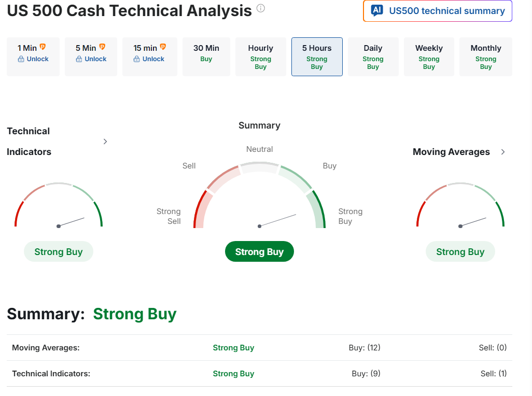Click the lock icon under 15 min
The width and height of the screenshot is (532, 396).
coord(137,59)
